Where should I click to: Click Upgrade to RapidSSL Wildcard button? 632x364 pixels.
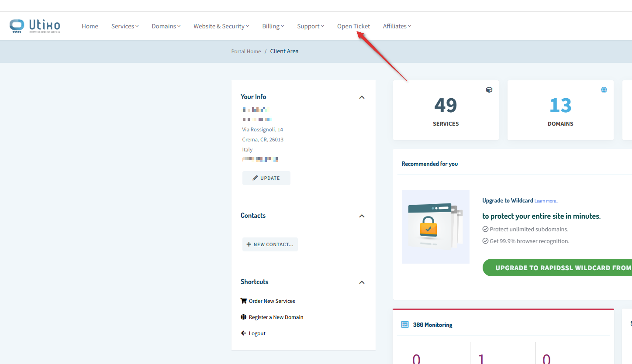click(x=557, y=268)
